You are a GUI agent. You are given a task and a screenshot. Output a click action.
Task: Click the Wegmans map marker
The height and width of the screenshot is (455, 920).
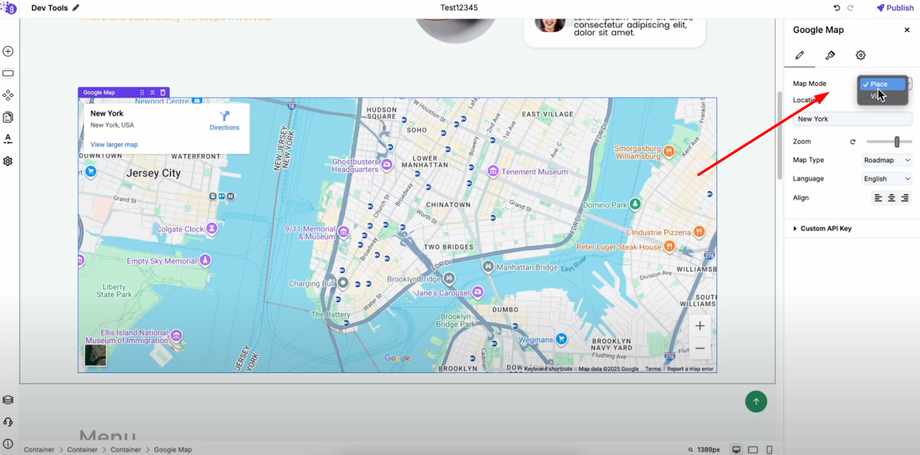562,339
